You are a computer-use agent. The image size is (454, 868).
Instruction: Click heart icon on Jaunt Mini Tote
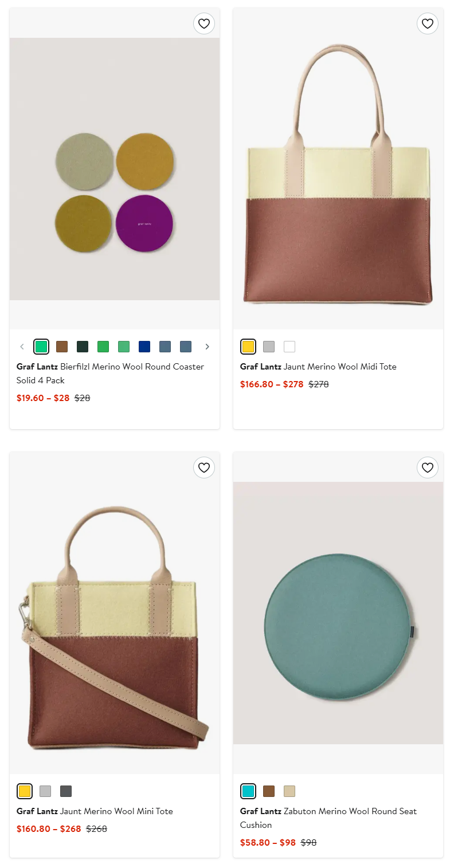pyautogui.click(x=204, y=468)
